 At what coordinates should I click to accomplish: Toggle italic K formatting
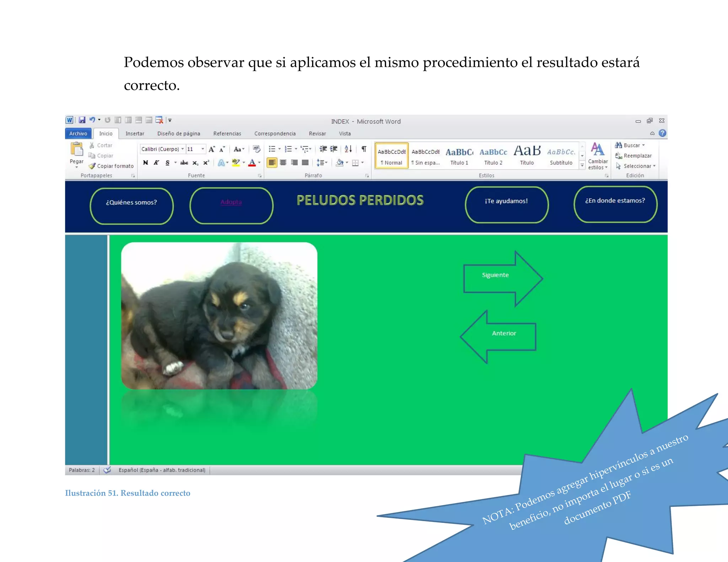click(x=156, y=163)
